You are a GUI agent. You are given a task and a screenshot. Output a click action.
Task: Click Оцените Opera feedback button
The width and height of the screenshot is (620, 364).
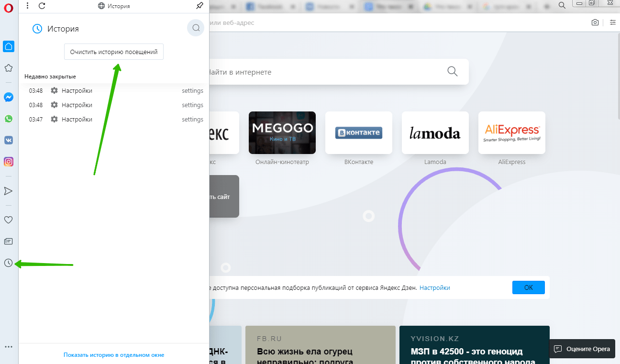coord(583,349)
